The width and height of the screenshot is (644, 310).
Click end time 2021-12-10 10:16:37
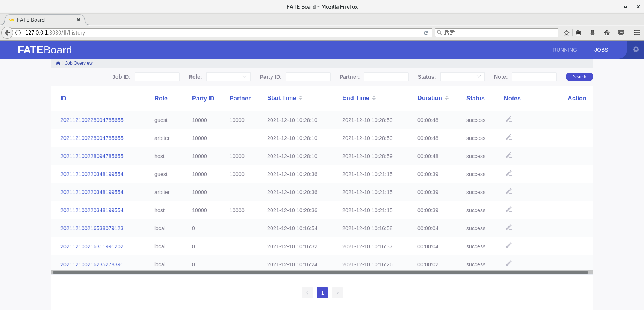[367, 246]
